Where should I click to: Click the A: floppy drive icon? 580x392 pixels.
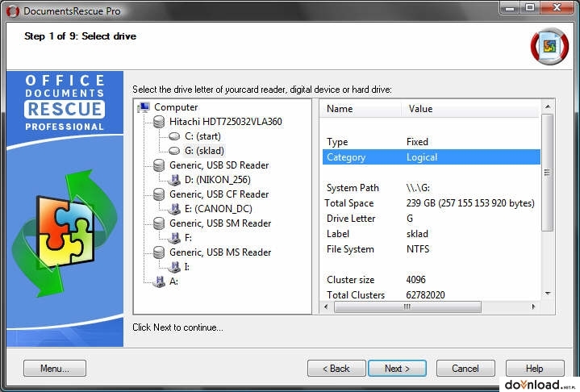pos(159,281)
